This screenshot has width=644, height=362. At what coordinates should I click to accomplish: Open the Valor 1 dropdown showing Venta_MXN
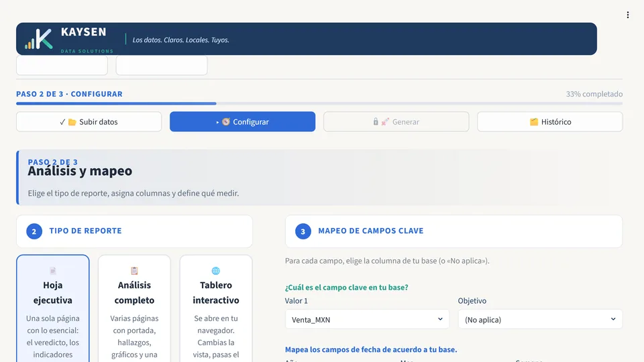click(367, 319)
